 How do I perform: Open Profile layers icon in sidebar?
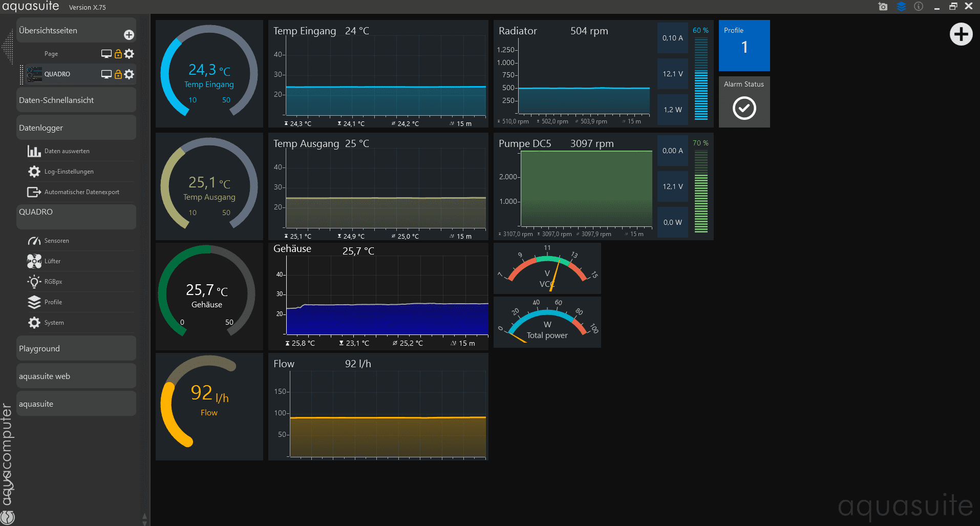click(34, 302)
